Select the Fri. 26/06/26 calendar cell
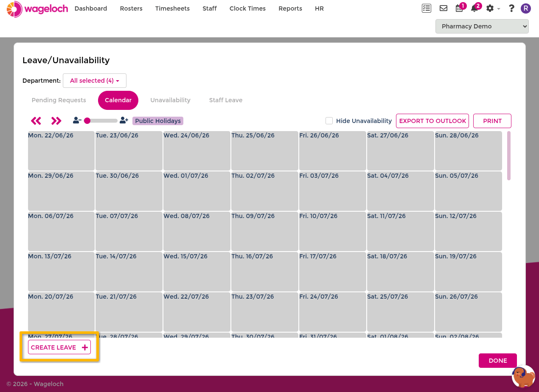The image size is (539, 392). pyautogui.click(x=333, y=151)
